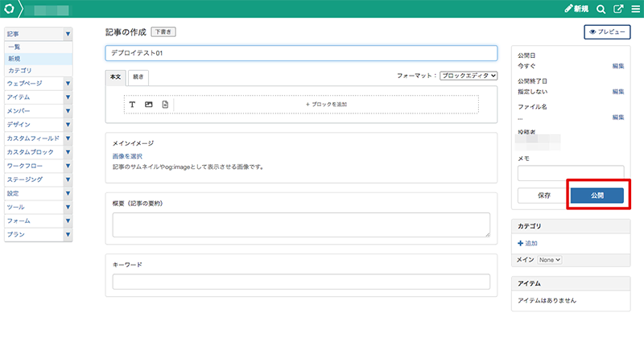Viewport: 644px width, 338px height.
Task: Open the フォーマット dropdown
Action: tap(469, 76)
